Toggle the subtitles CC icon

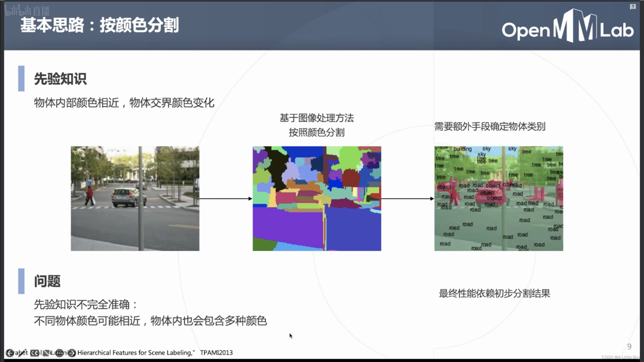pyautogui.click(x=35, y=353)
